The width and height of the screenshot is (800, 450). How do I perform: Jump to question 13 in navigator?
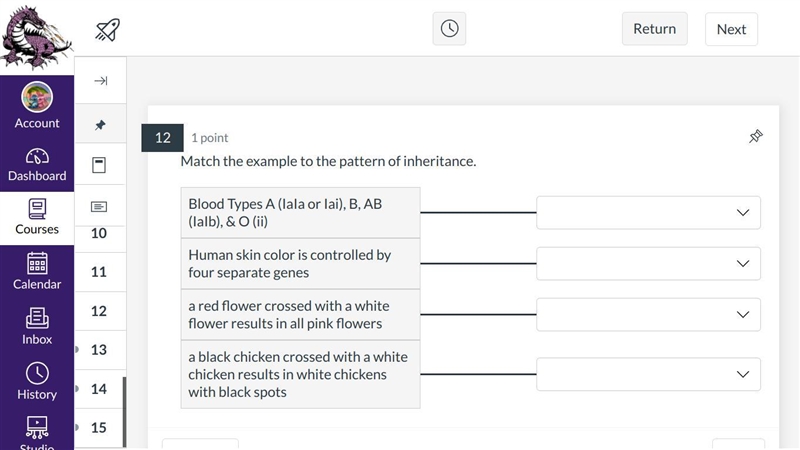[x=99, y=350]
